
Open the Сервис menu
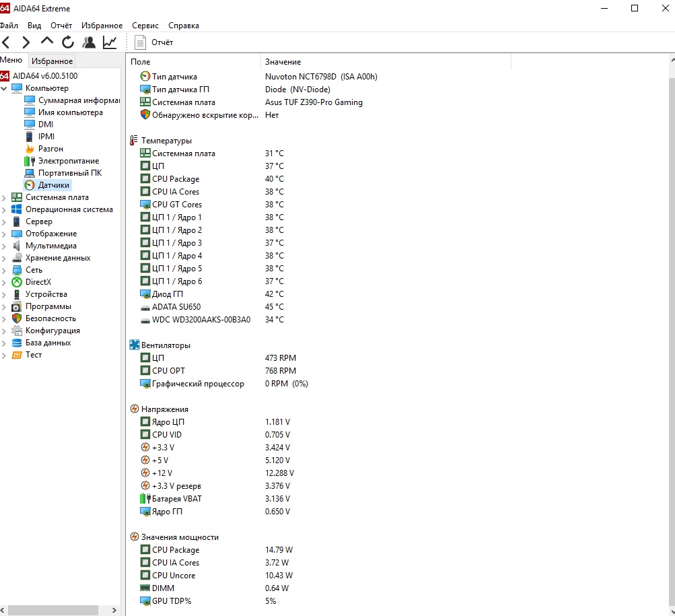pyautogui.click(x=145, y=26)
